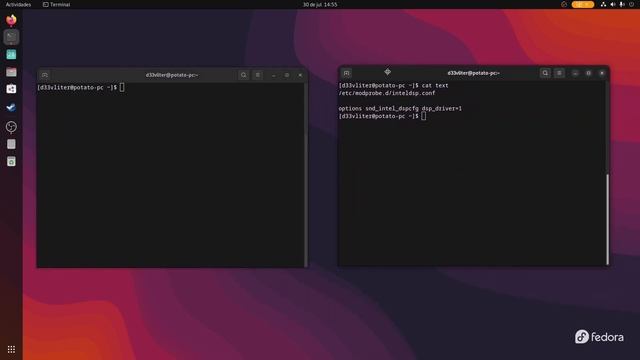Open the Terminal app menu in the top bar
The width and height of the screenshot is (640, 360).
coord(57,4)
